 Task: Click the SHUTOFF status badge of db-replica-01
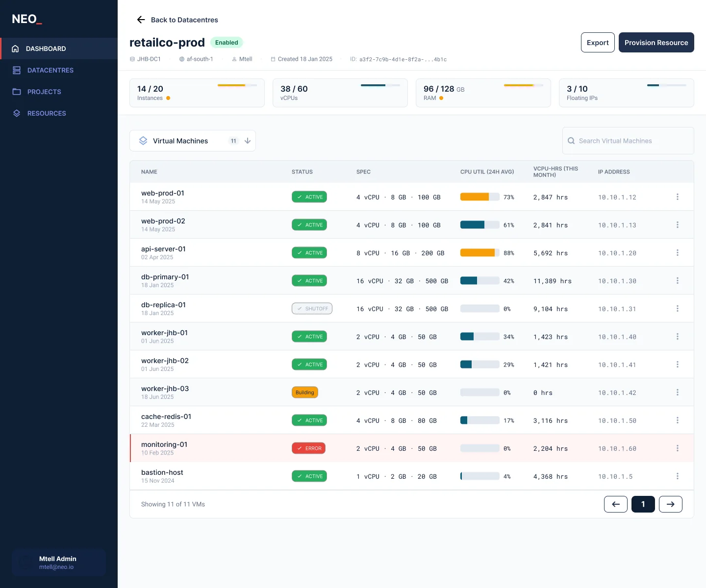(312, 309)
